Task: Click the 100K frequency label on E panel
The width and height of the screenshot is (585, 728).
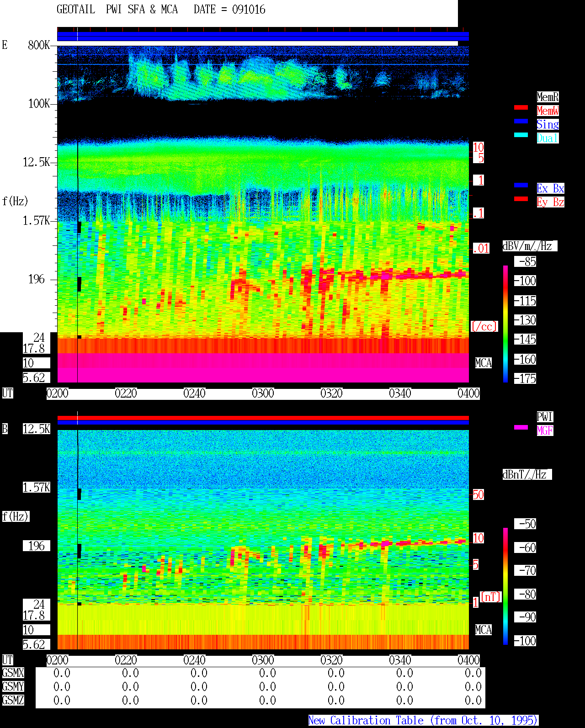Action: [39, 103]
